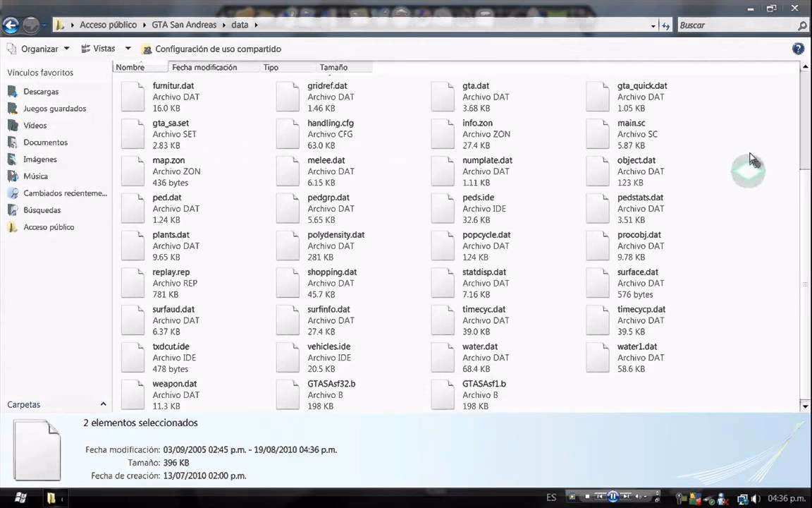The width and height of the screenshot is (812, 508).
Task: Select the gridref.dat file icon
Action: [288, 97]
